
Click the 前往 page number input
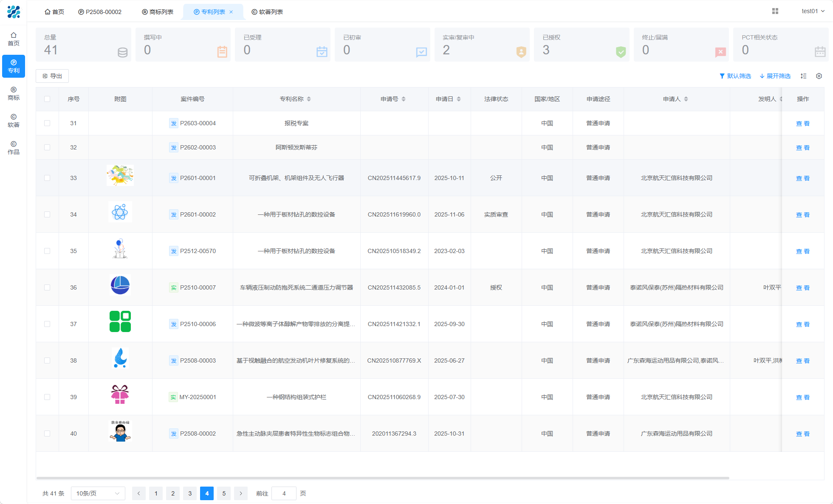pyautogui.click(x=284, y=493)
